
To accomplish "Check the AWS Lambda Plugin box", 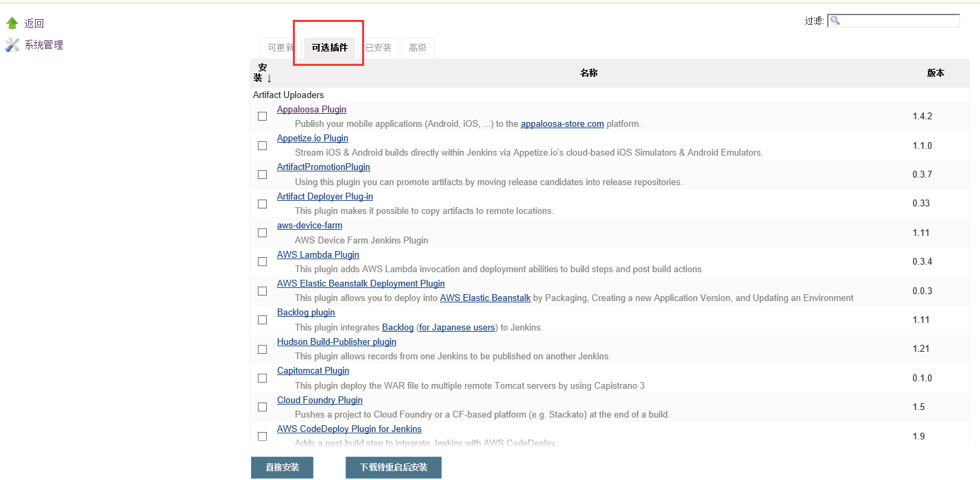I will coord(262,262).
